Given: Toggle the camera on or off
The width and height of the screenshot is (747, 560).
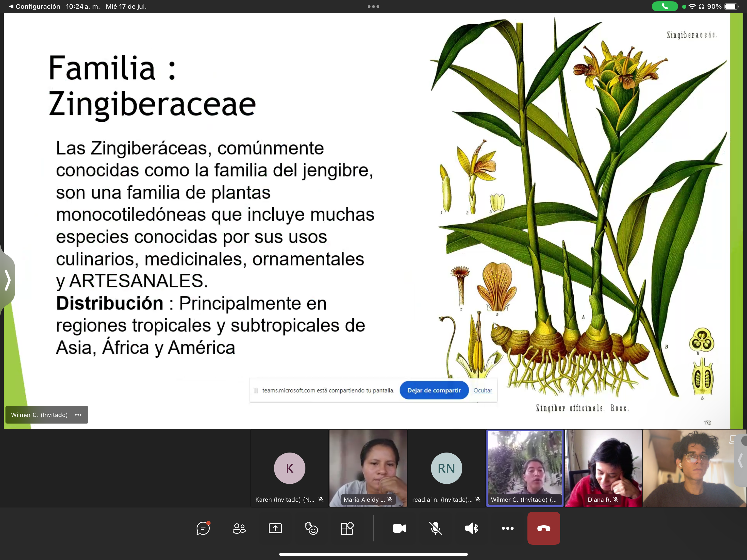Looking at the screenshot, I should pyautogui.click(x=399, y=528).
